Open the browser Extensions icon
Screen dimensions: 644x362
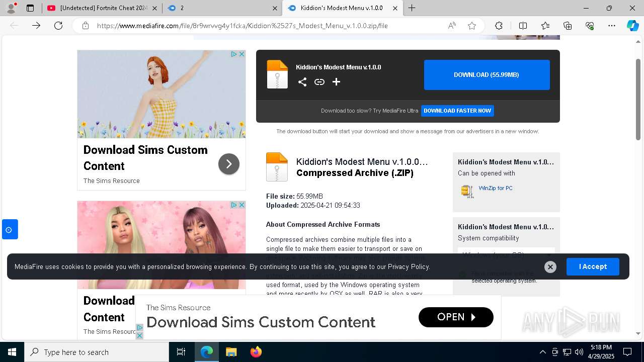point(499,26)
